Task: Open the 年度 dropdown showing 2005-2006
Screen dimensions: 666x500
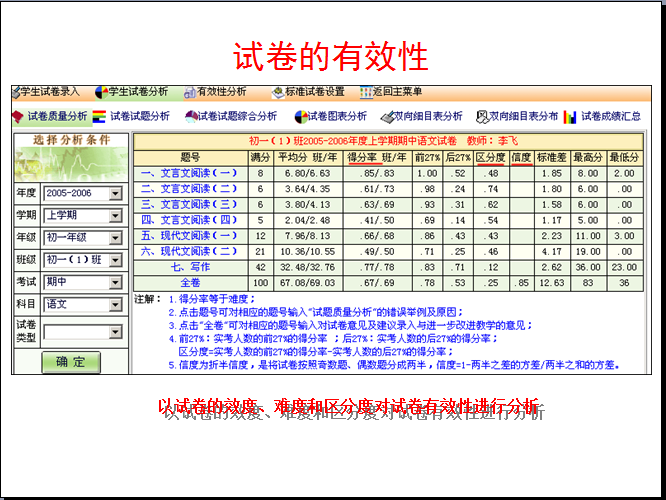Action: (114, 193)
